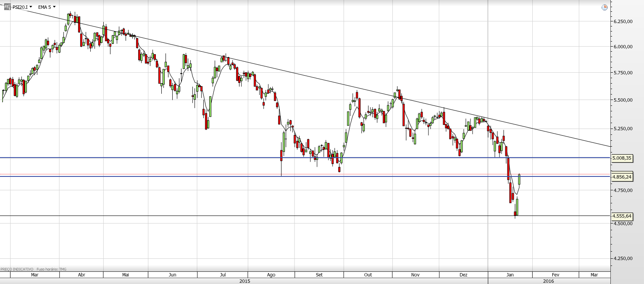Click the 2015 year label
The width and height of the screenshot is (644, 284).
point(244,281)
